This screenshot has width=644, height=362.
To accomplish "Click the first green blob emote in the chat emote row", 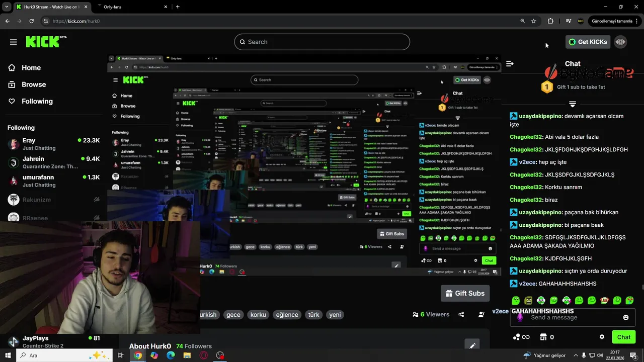I will pos(516,301).
